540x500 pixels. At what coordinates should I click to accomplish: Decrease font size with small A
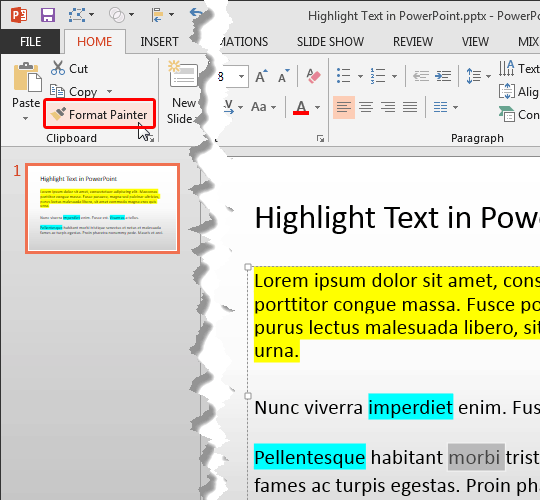(283, 76)
